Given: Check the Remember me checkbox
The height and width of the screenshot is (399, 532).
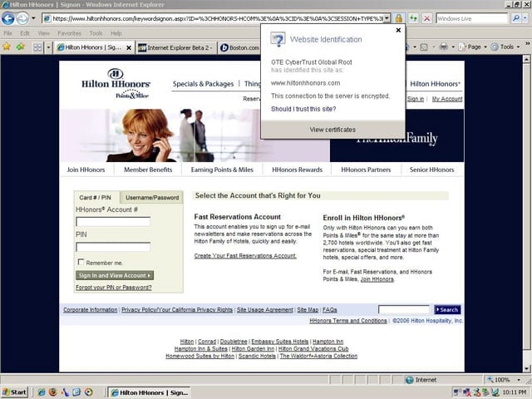Looking at the screenshot, I should point(81,262).
